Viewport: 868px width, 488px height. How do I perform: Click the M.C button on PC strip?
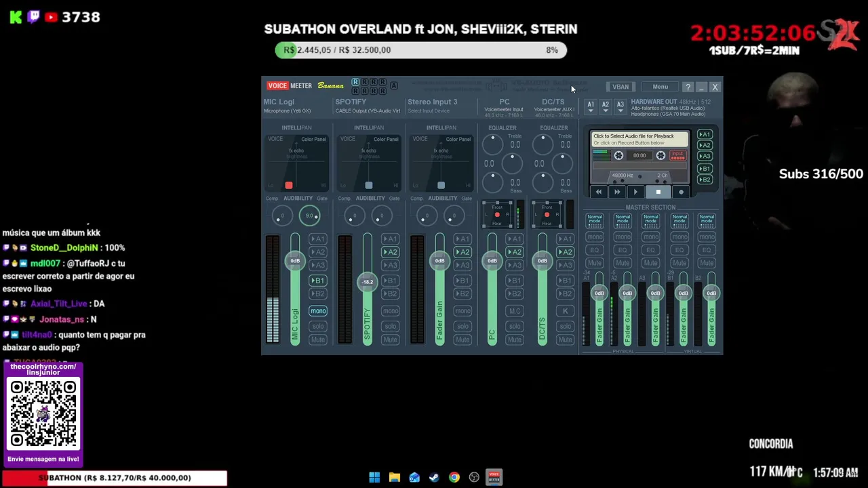point(515,311)
